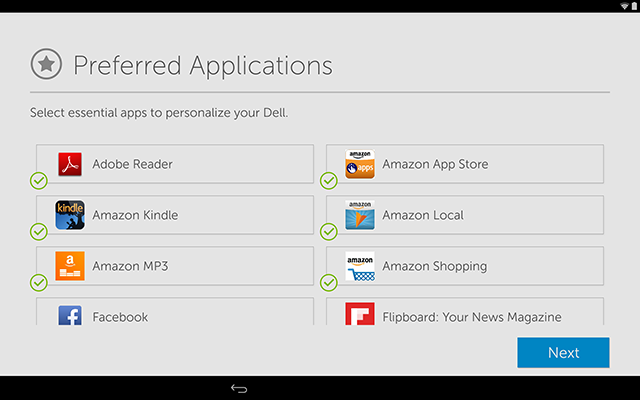Select the Adobe Reader label text

click(132, 164)
